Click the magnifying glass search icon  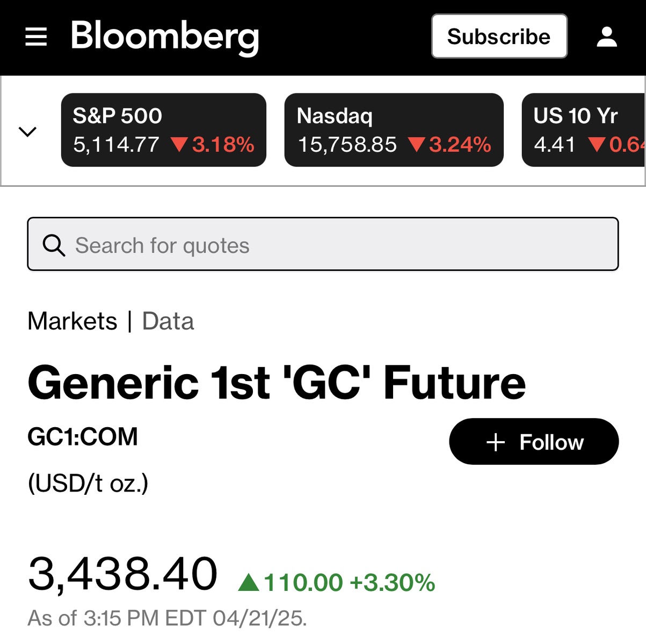tap(54, 245)
